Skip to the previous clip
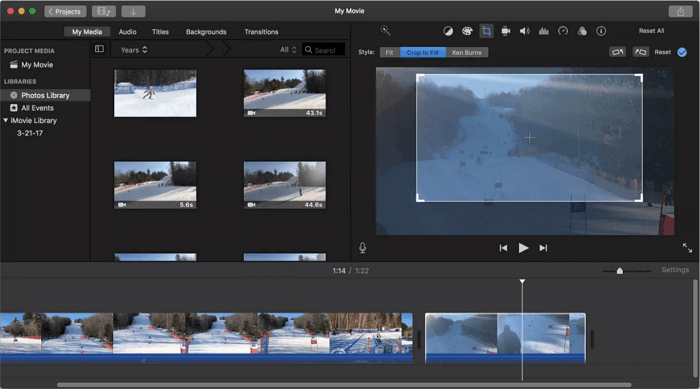700x389 pixels. click(503, 248)
